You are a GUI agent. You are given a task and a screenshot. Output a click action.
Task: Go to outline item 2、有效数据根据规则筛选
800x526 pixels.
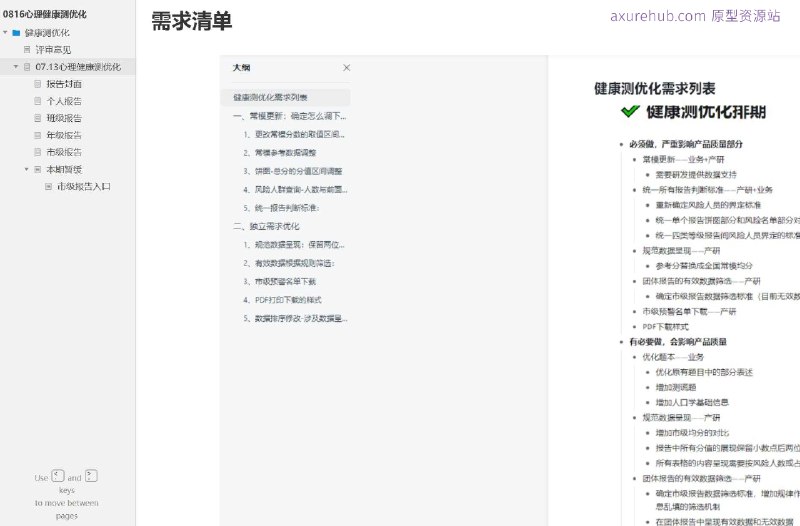289,263
